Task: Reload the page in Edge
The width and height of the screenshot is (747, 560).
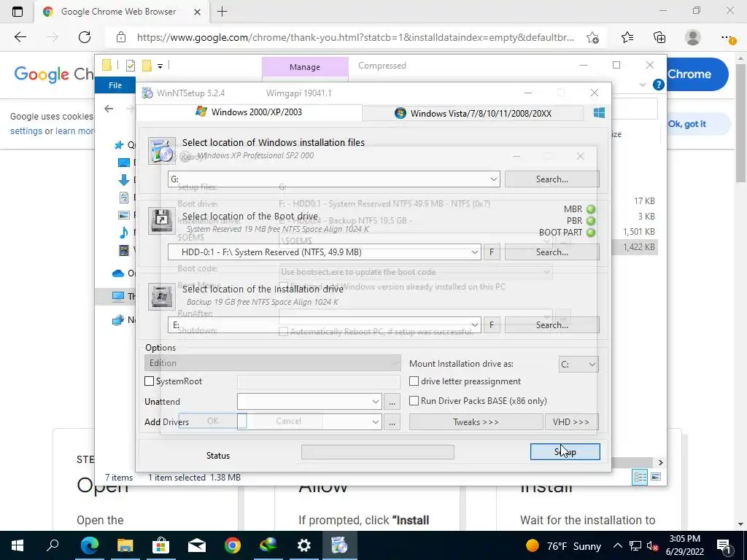Action: pyautogui.click(x=85, y=37)
